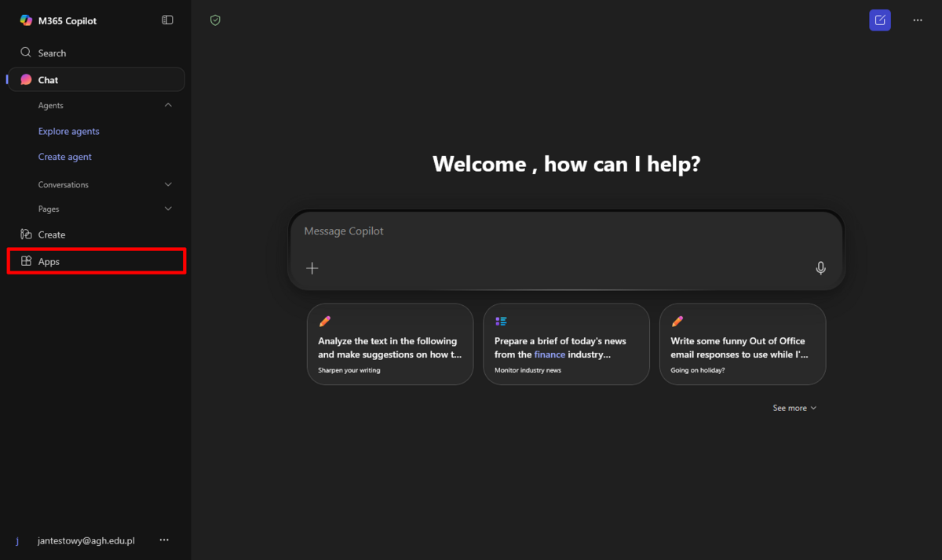Image resolution: width=942 pixels, height=560 pixels.
Task: Open account options ellipsis beside email
Action: [164, 540]
